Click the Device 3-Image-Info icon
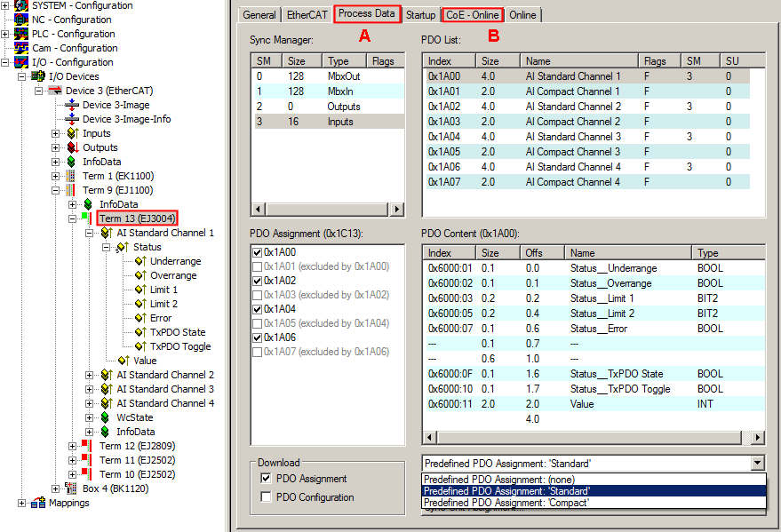 [72, 119]
